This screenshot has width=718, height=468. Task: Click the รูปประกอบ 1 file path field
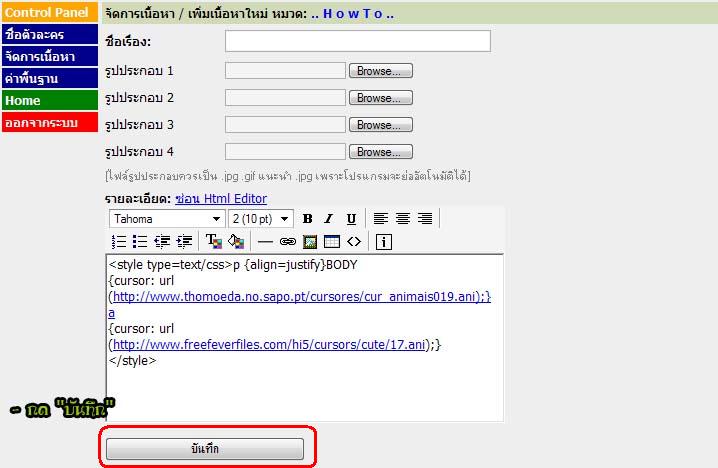[285, 71]
